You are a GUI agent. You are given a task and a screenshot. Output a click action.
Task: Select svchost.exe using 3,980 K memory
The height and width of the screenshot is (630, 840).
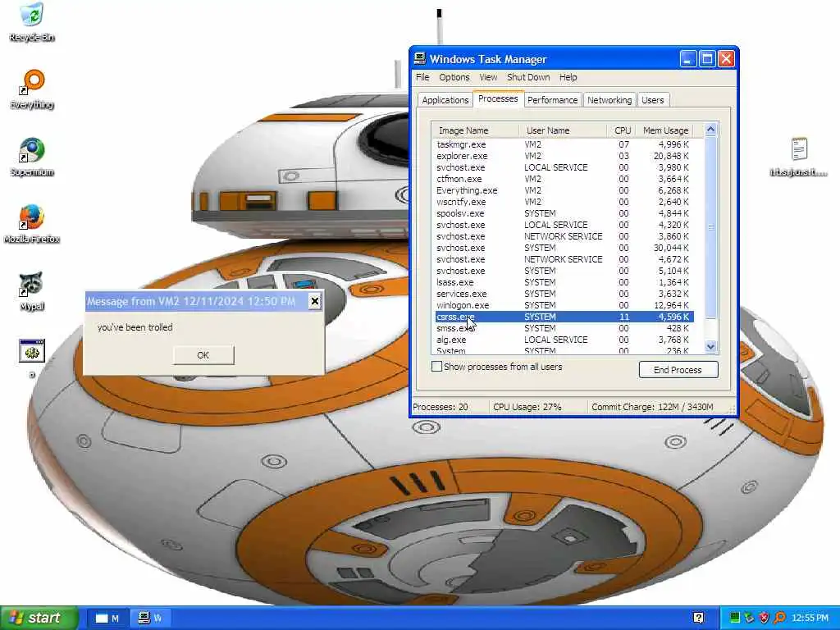click(x=564, y=167)
